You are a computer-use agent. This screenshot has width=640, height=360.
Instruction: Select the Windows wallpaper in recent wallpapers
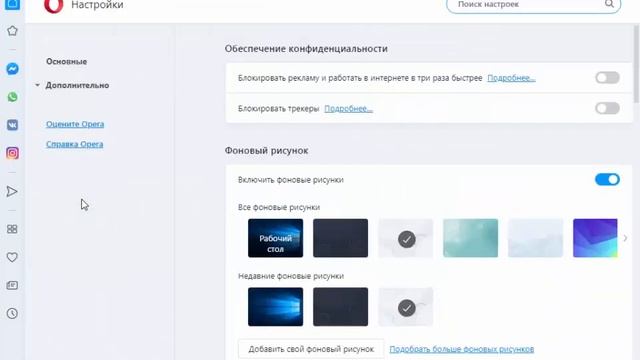pos(276,307)
